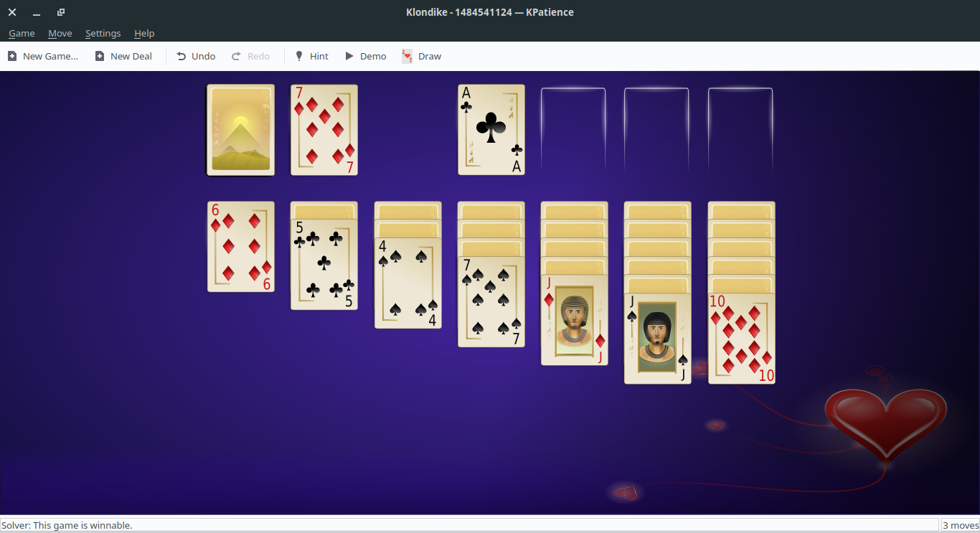Image resolution: width=980 pixels, height=533 pixels.
Task: Start a New Deal from toolbar
Action: [123, 56]
